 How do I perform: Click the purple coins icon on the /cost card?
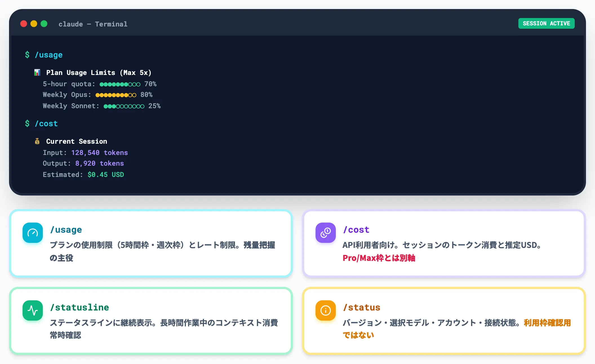(x=326, y=233)
